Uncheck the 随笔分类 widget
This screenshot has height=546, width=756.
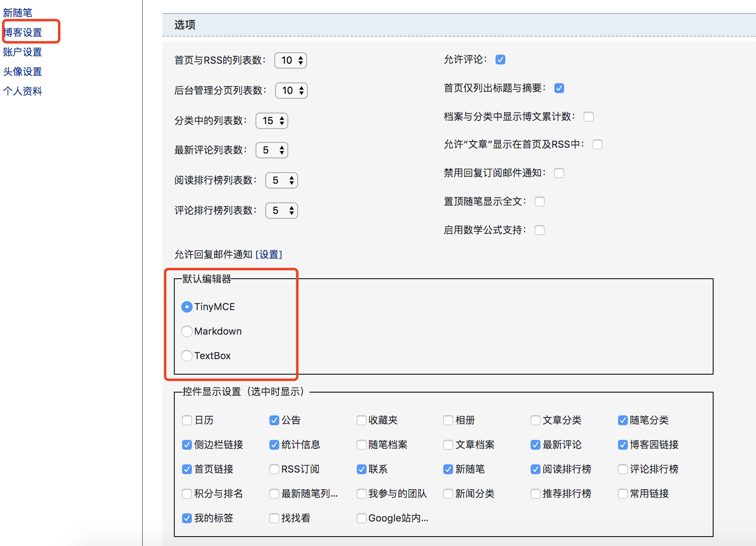623,420
